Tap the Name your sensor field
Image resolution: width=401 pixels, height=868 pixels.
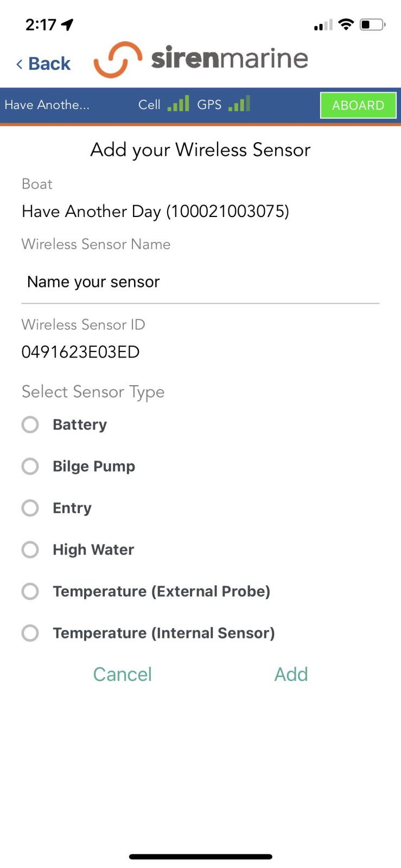(200, 282)
